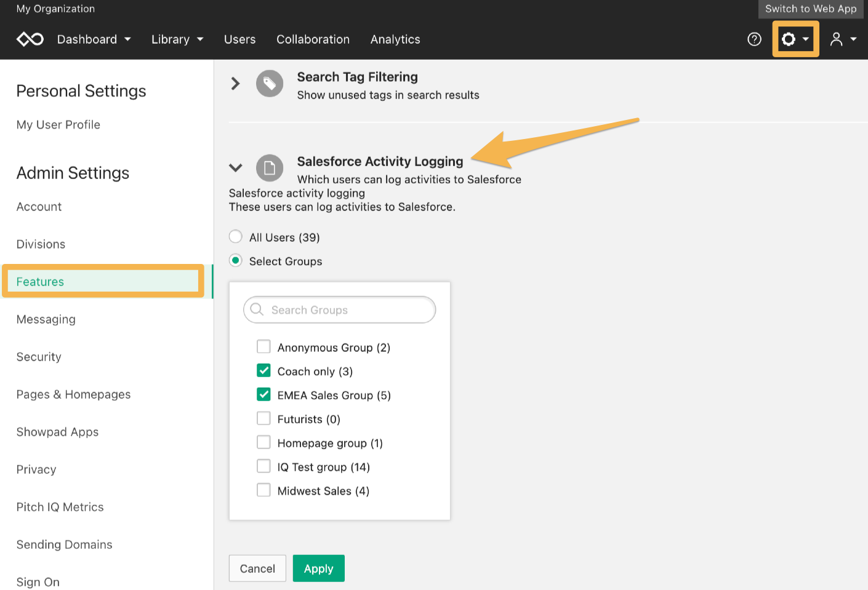Select the All Users (39) radio button
This screenshot has height=590, width=868.
(x=235, y=237)
